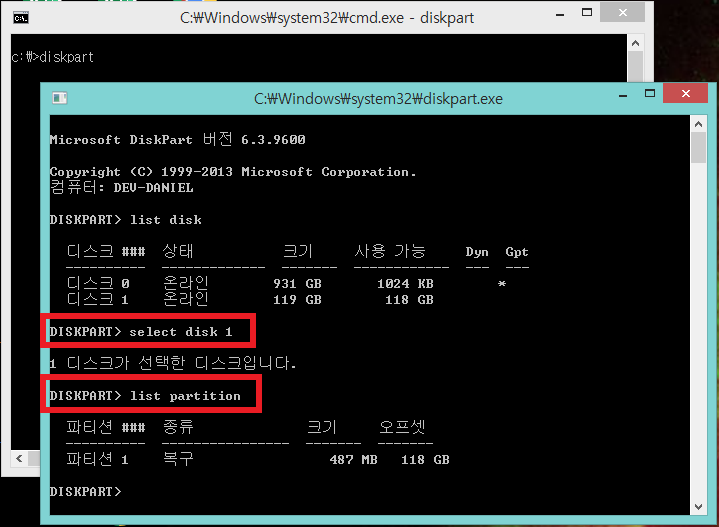Click the '오프셋' column header
This screenshot has width=719, height=527.
pos(402,427)
